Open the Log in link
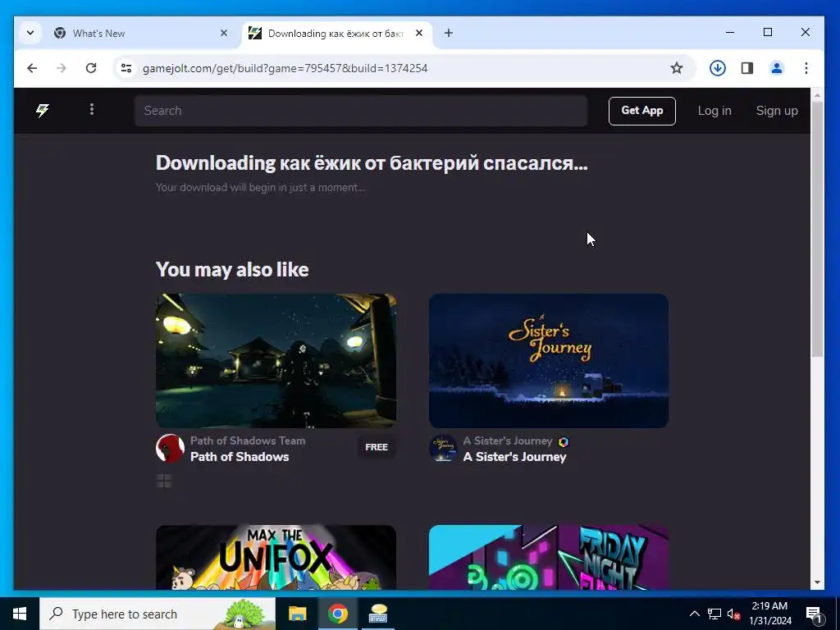The height and width of the screenshot is (630, 840). (714, 111)
